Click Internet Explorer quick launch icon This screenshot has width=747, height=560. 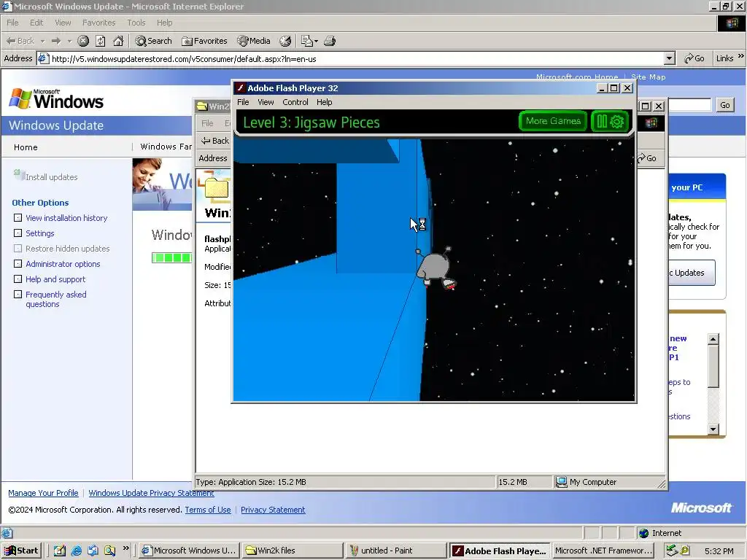(x=76, y=551)
